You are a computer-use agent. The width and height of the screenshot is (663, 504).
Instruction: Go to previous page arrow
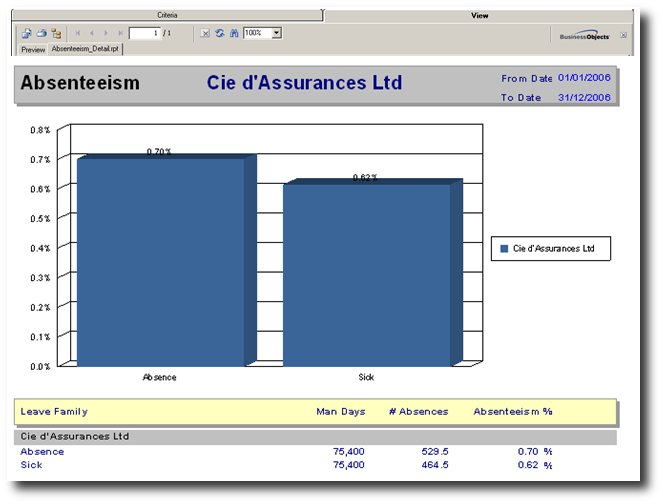click(x=92, y=33)
